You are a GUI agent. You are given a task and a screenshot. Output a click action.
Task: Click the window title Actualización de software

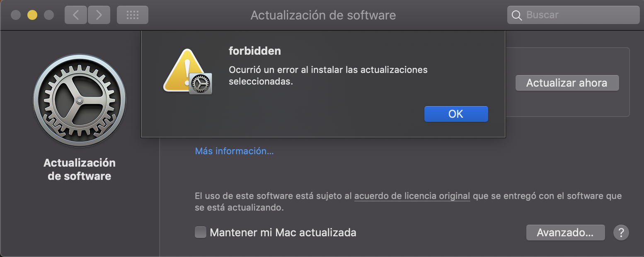click(x=323, y=15)
